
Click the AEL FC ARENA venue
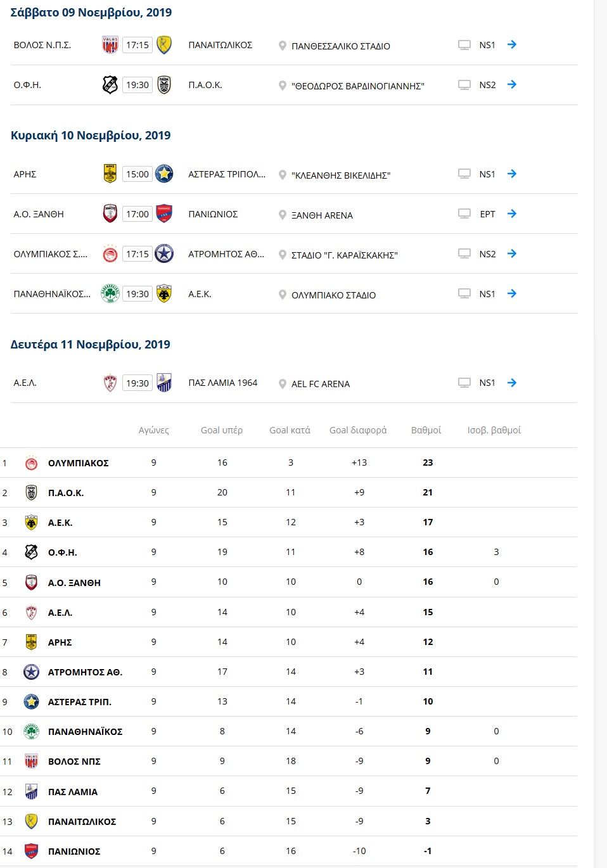coord(321,384)
